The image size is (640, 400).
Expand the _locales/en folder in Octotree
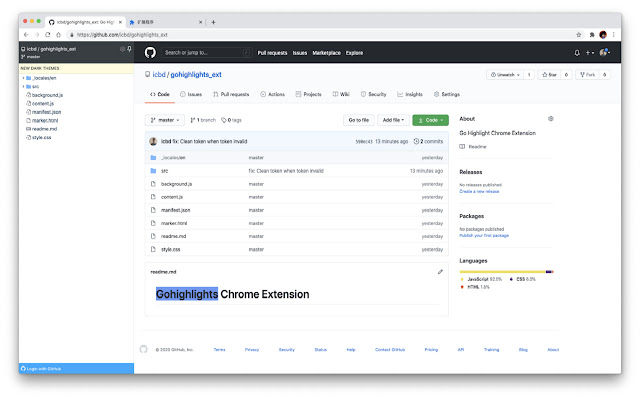(23, 78)
